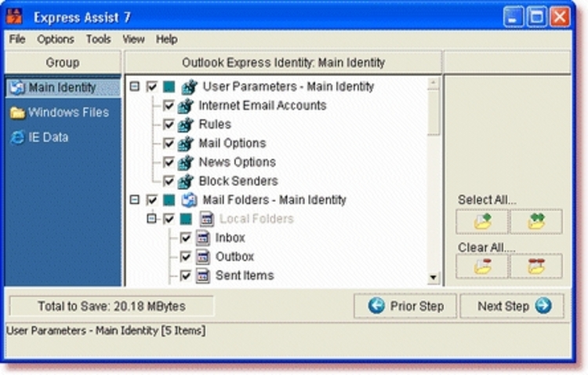Click the Mail Options row icon

tap(186, 144)
